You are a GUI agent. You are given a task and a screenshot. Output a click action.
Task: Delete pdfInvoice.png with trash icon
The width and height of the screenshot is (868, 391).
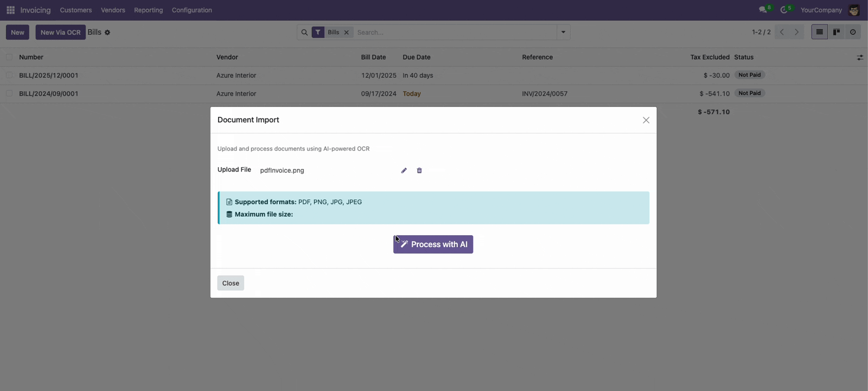(419, 171)
